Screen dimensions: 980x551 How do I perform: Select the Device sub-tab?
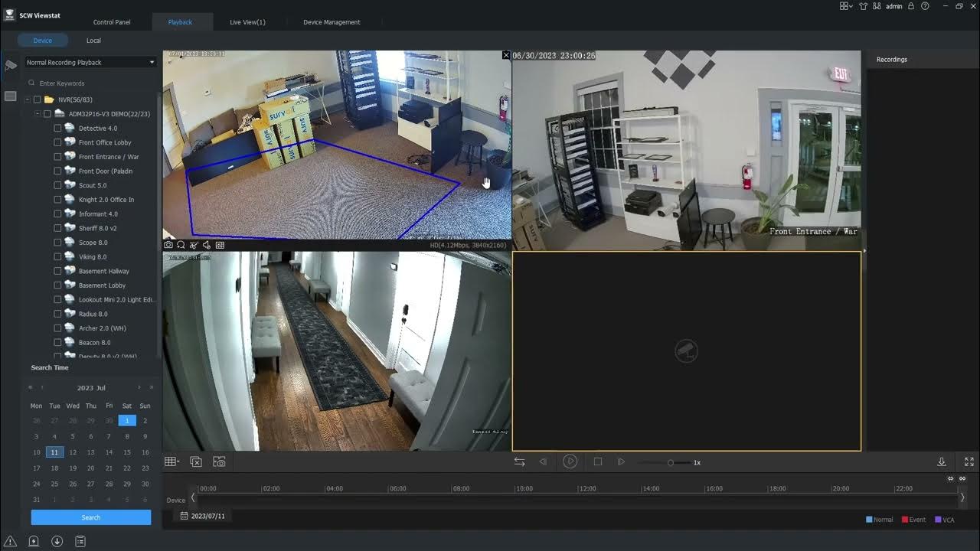pos(43,41)
